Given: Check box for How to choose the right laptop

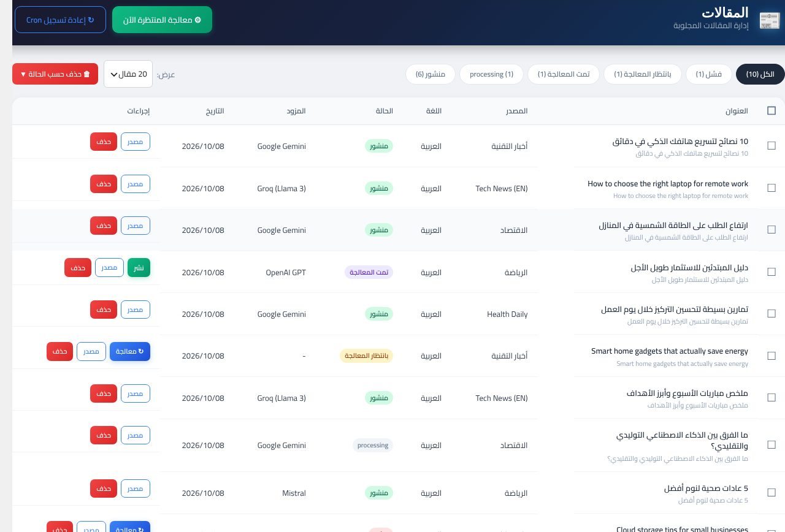Looking at the screenshot, I should click(772, 188).
